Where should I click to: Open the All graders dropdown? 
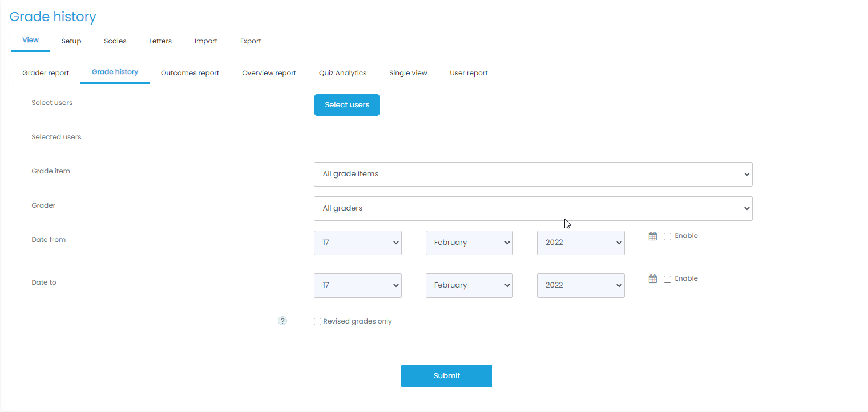(532, 208)
